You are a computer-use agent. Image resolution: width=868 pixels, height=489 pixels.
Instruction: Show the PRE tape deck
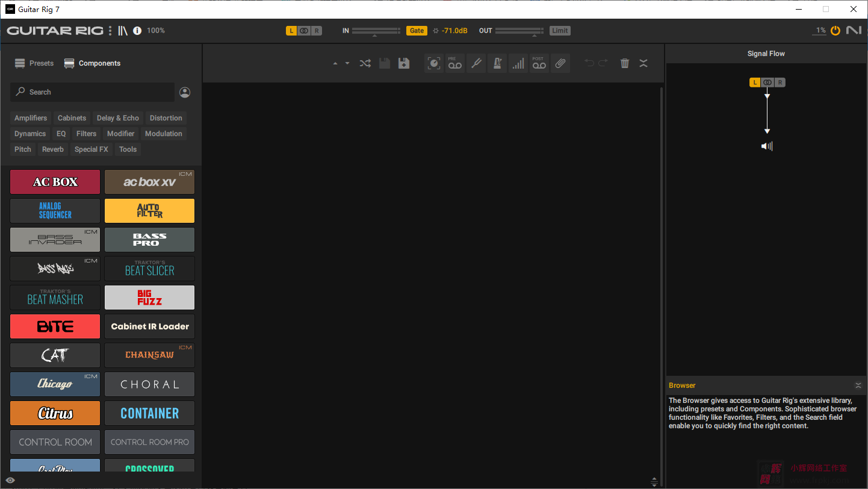pyautogui.click(x=454, y=63)
